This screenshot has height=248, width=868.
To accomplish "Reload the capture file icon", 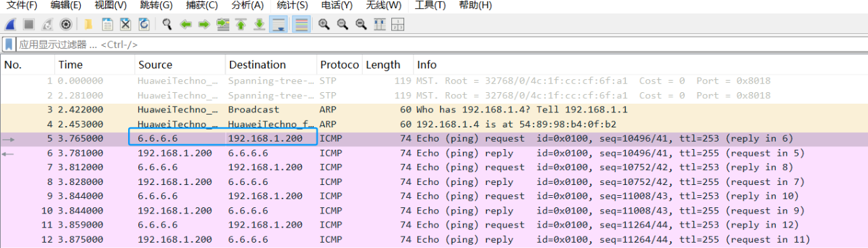I will (x=144, y=24).
